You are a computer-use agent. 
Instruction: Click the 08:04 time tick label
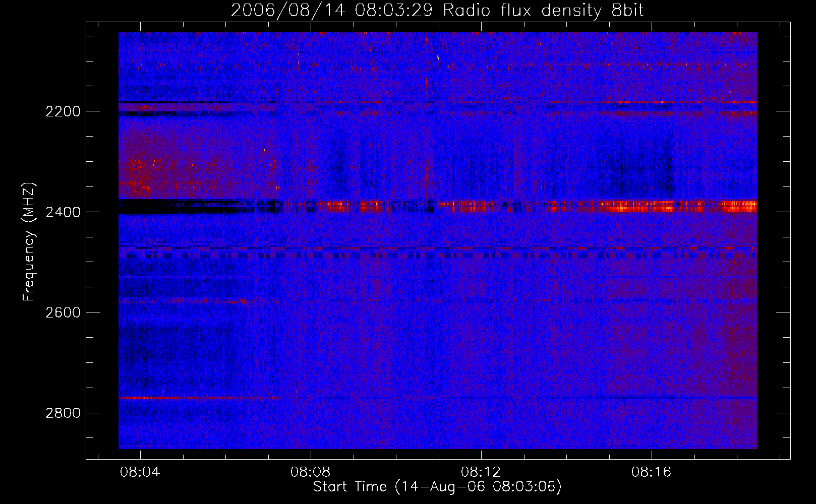coord(140,472)
